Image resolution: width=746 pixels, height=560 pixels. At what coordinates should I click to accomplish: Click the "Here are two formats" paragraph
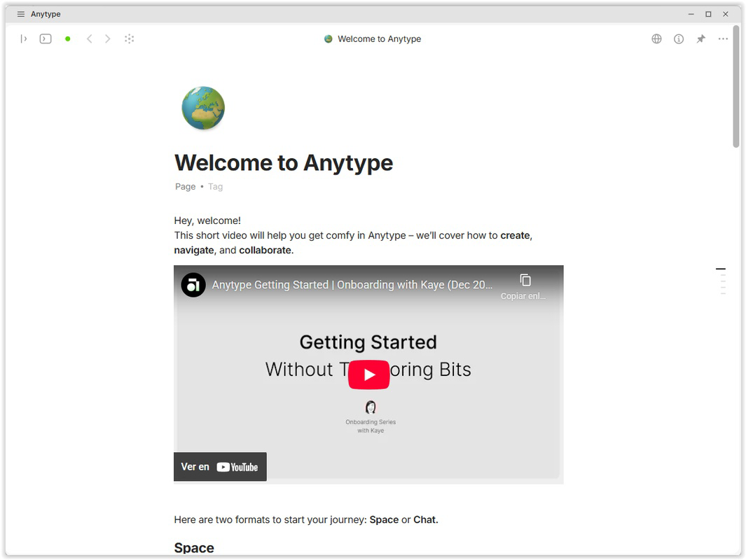coord(306,519)
